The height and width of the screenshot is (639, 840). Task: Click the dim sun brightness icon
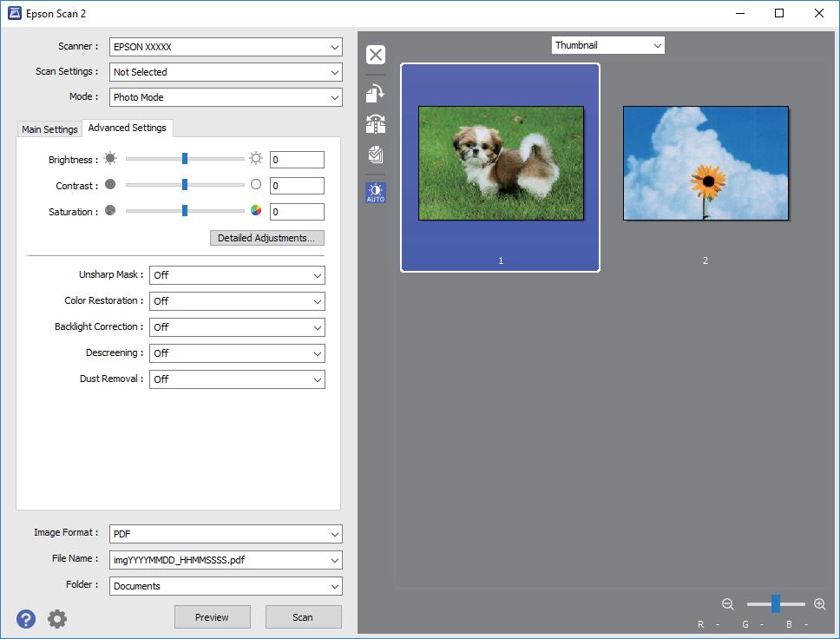[110, 158]
